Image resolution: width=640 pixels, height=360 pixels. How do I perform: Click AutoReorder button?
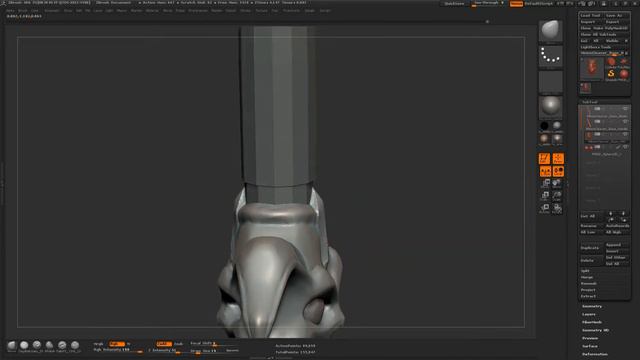(x=617, y=226)
